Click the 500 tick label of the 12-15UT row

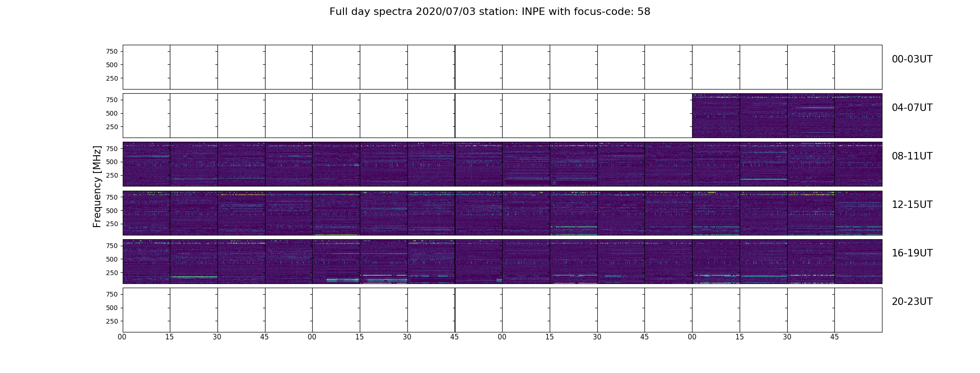pyautogui.click(x=112, y=211)
